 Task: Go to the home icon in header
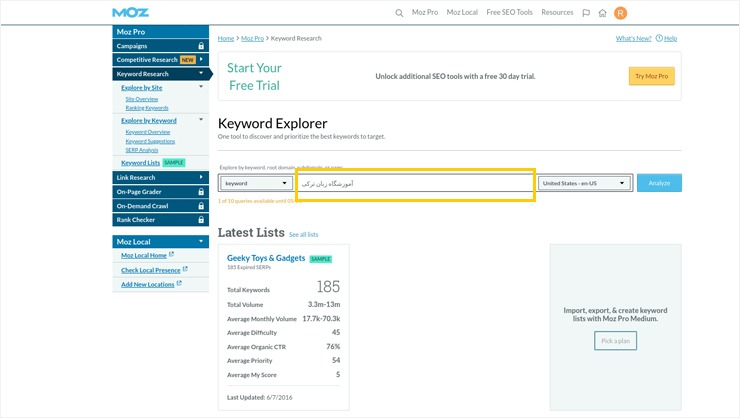pyautogui.click(x=603, y=13)
